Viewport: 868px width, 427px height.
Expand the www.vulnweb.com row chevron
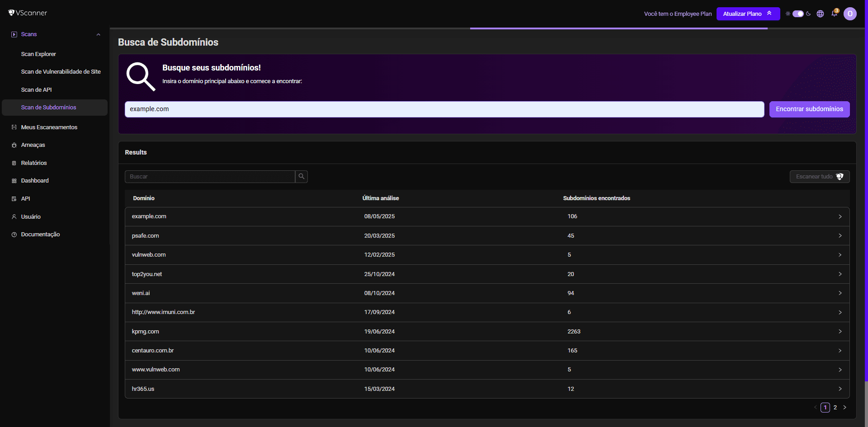click(x=840, y=370)
